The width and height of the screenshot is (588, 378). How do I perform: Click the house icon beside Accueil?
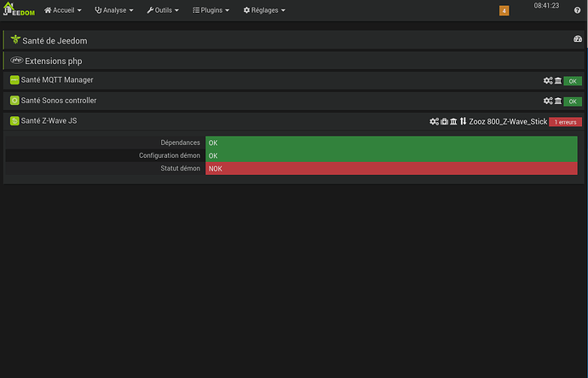pyautogui.click(x=48, y=10)
